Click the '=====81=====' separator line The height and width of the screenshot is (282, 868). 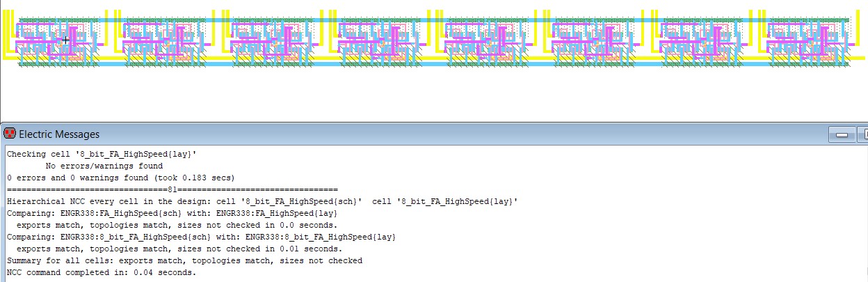click(172, 189)
